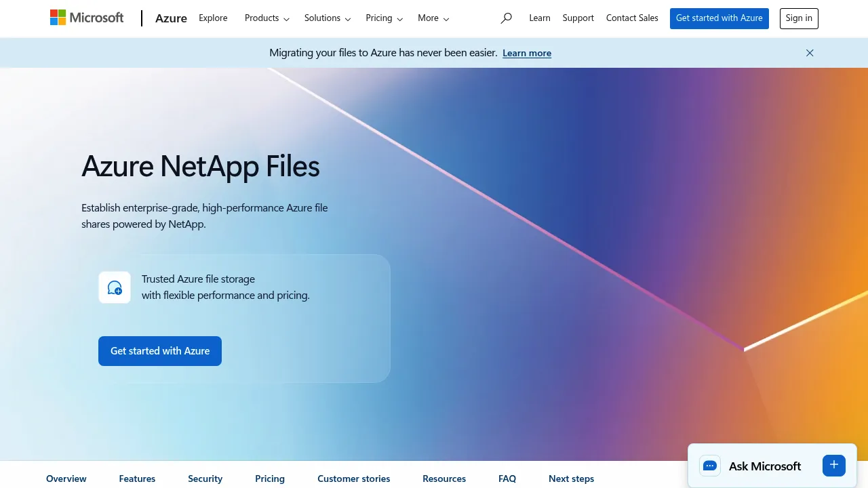Open the Learn link in header

[540, 18]
